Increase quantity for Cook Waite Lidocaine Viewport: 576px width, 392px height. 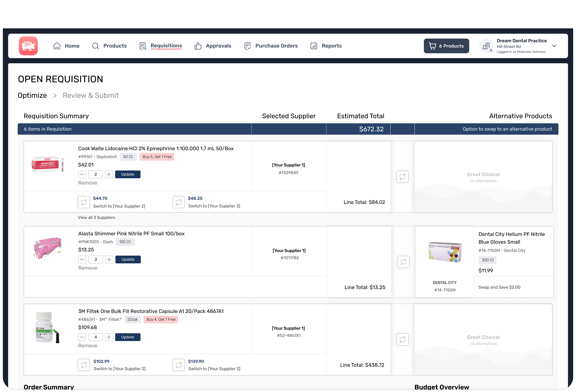point(109,174)
